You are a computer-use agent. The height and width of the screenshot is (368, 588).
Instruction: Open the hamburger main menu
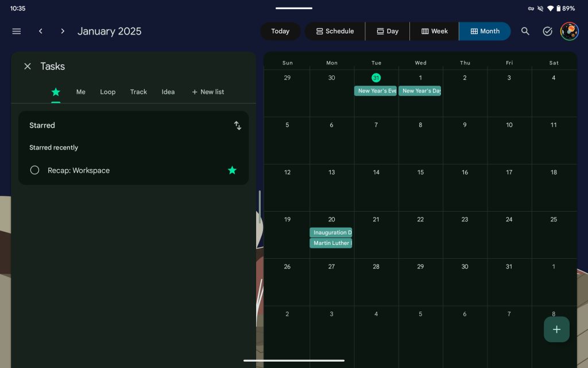pos(17,31)
